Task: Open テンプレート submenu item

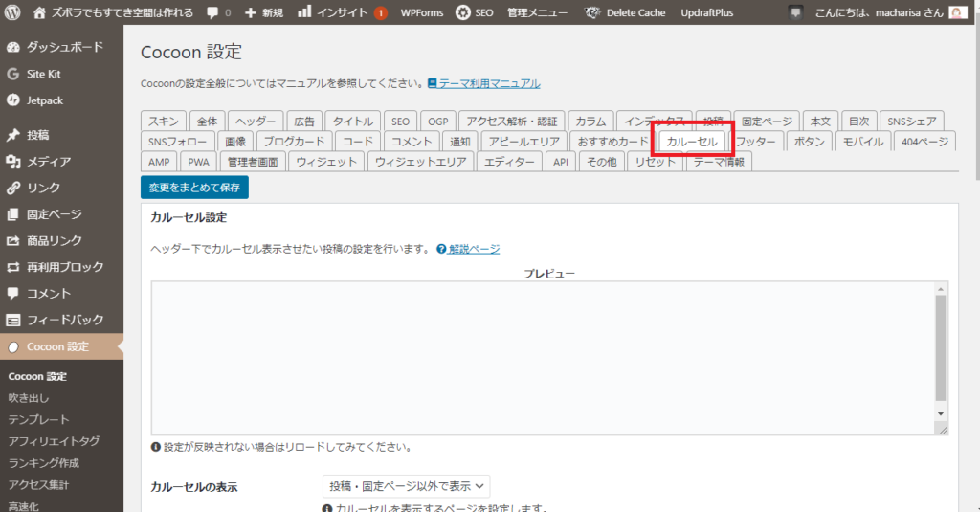Action: coord(38,419)
